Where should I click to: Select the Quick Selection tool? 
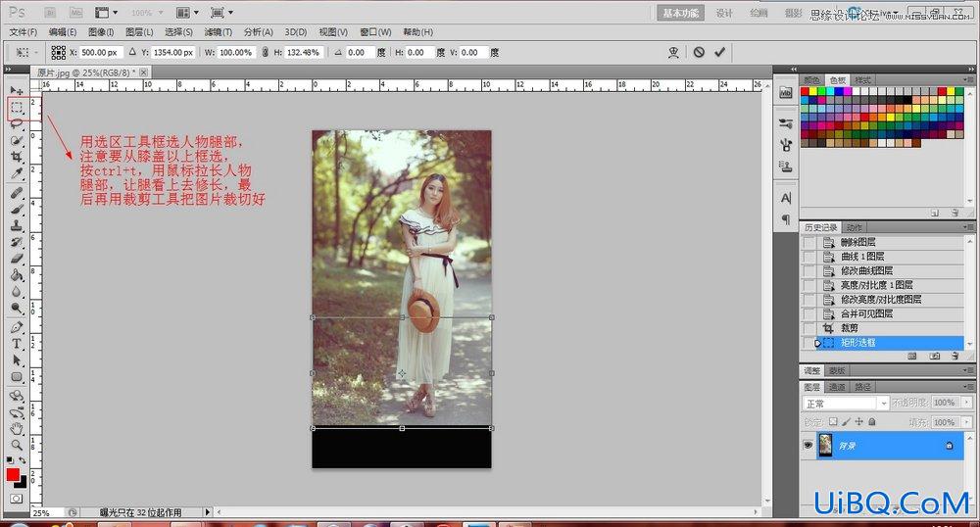tap(17, 140)
